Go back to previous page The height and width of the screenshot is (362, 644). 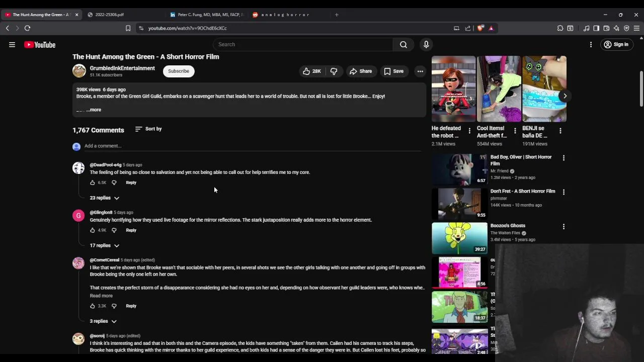point(8,28)
